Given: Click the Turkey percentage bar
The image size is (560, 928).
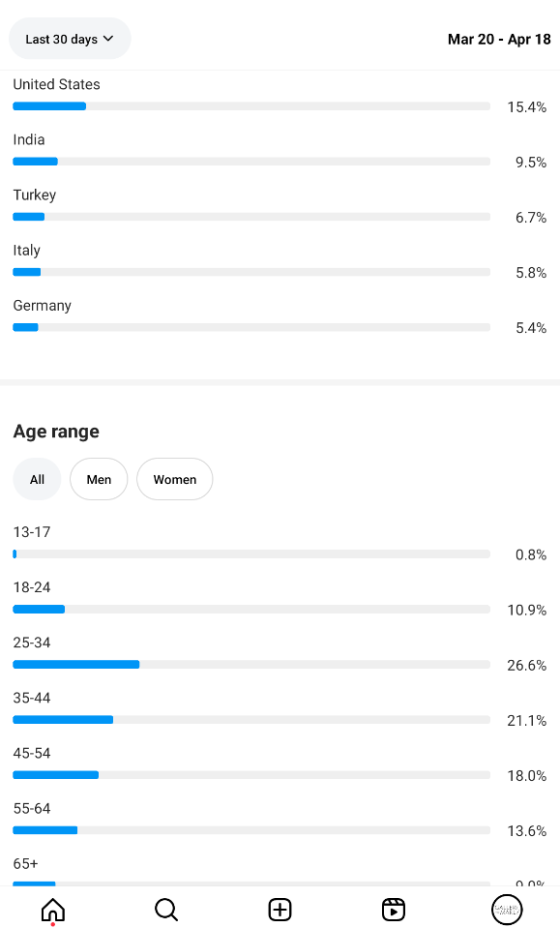Looking at the screenshot, I should [x=251, y=217].
